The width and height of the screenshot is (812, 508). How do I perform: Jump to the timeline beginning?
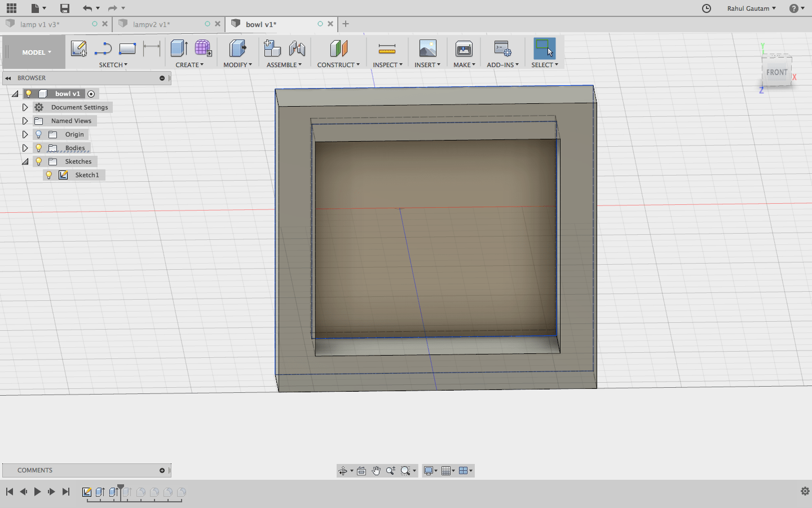click(x=10, y=492)
